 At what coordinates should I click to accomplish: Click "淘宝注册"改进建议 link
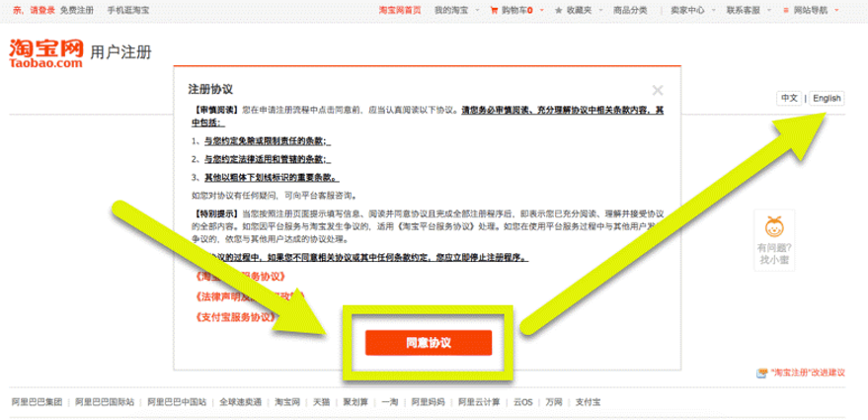(808, 373)
